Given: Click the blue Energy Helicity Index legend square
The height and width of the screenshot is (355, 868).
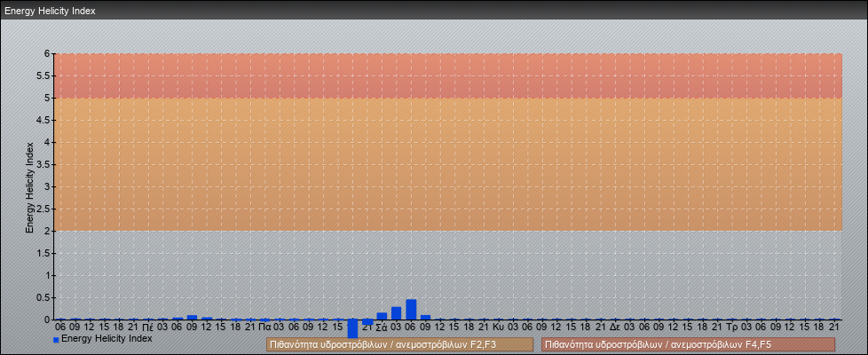Looking at the screenshot, I should [x=56, y=340].
